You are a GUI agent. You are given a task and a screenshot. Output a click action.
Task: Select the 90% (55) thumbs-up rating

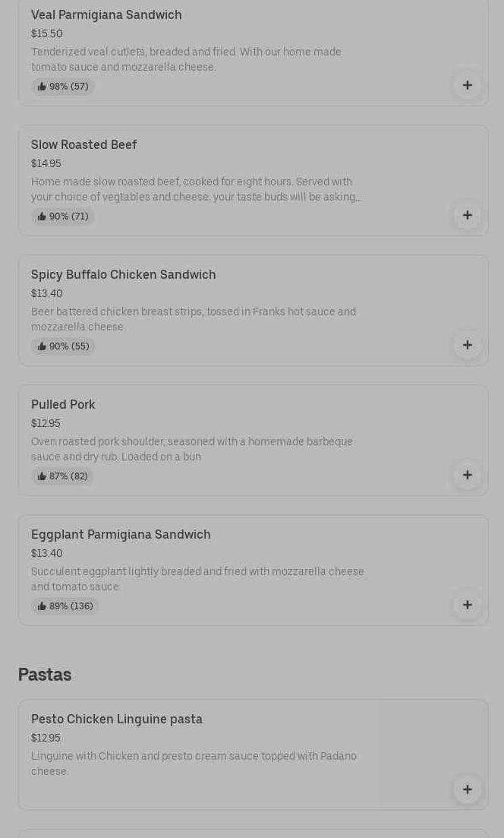point(63,346)
